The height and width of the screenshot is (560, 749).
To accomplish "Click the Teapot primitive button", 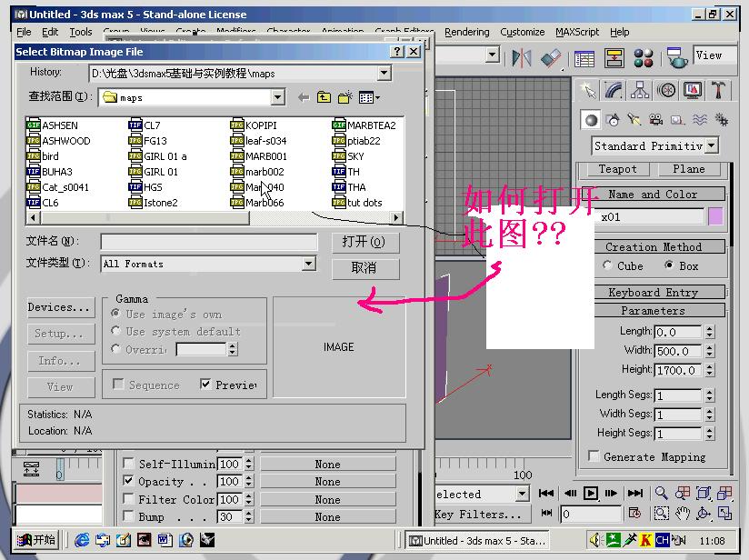I will (x=618, y=169).
